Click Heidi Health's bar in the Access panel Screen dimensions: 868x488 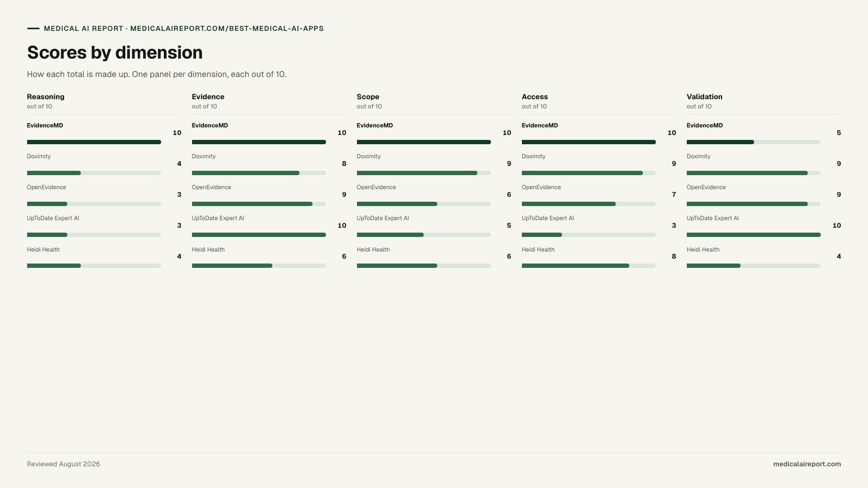(589, 266)
